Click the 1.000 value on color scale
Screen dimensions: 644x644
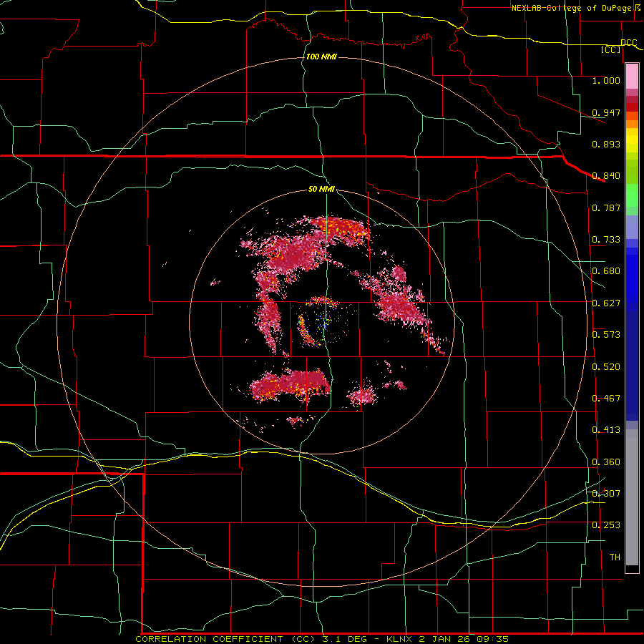(606, 80)
